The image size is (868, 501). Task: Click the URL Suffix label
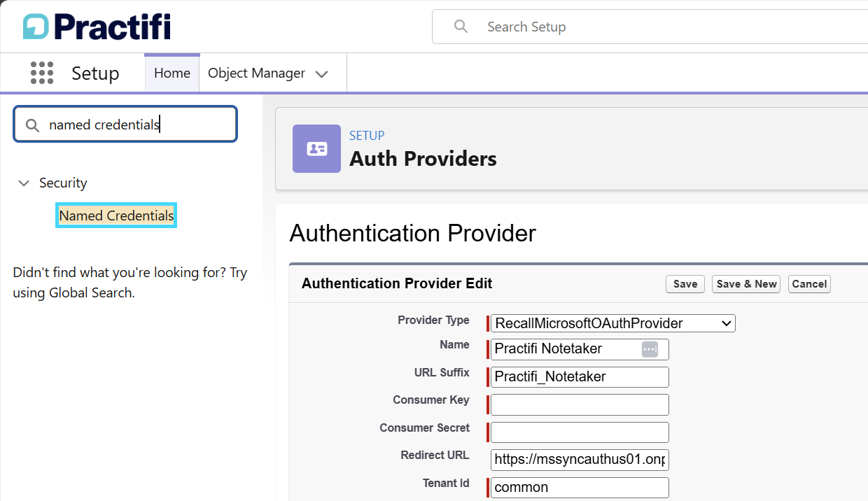click(x=442, y=373)
